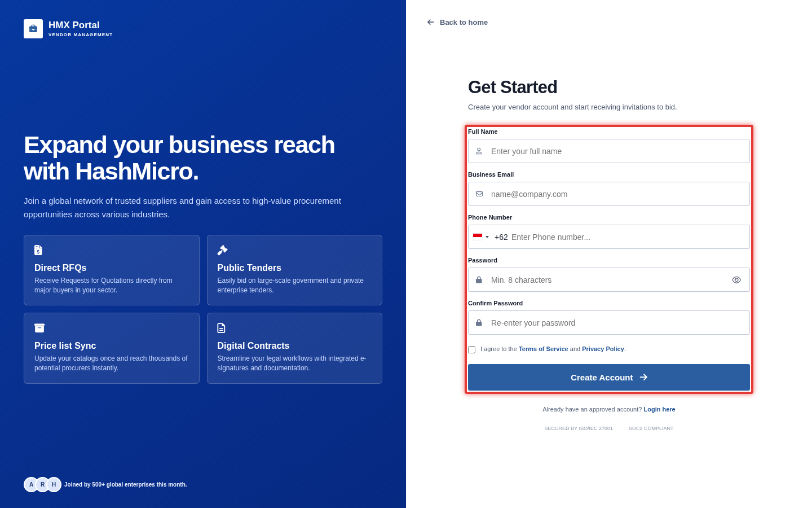Click the Public Tenders gavel icon

(x=223, y=250)
